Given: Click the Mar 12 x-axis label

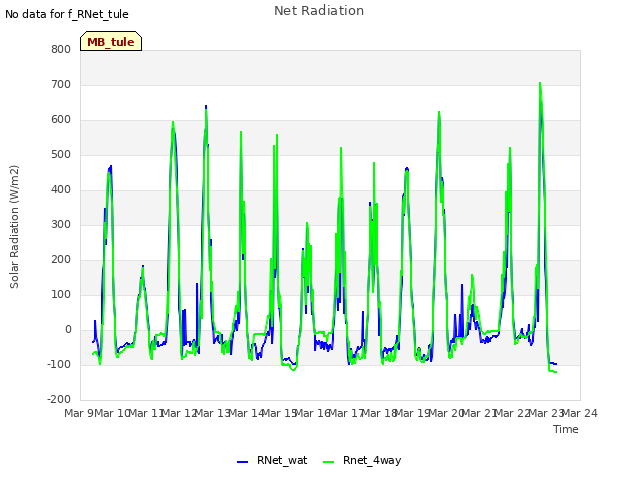Looking at the screenshot, I should click(x=180, y=413).
